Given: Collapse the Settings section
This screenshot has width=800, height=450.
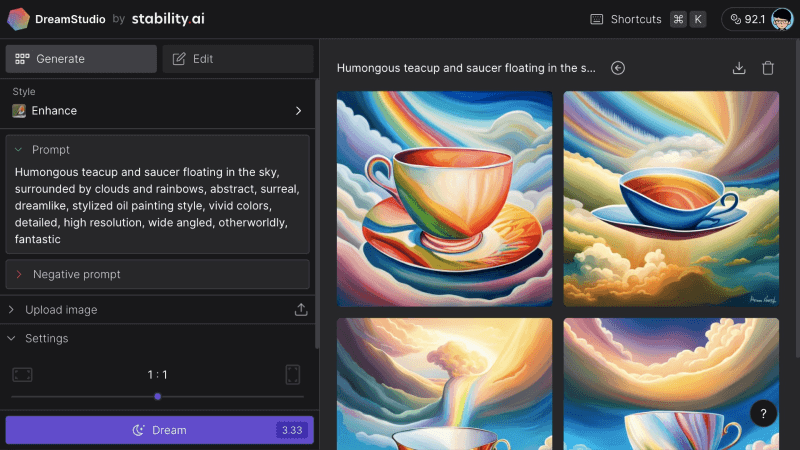Looking at the screenshot, I should tap(12, 339).
